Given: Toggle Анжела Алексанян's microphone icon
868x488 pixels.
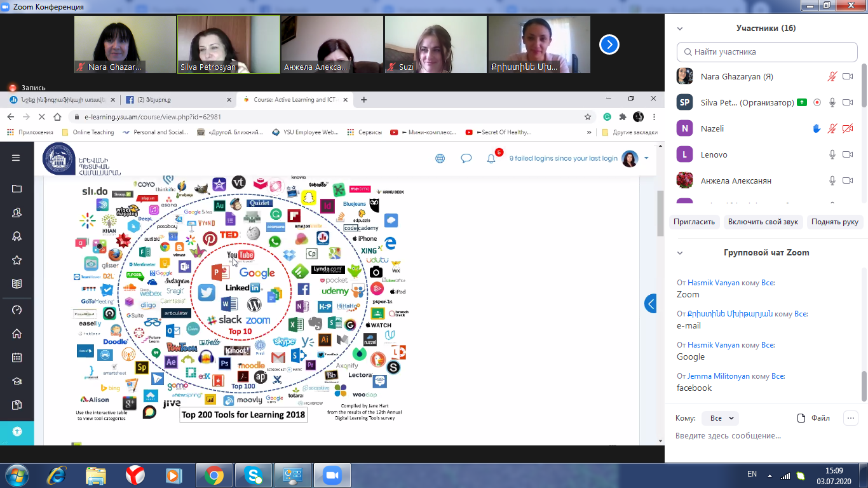Looking at the screenshot, I should click(x=832, y=180).
